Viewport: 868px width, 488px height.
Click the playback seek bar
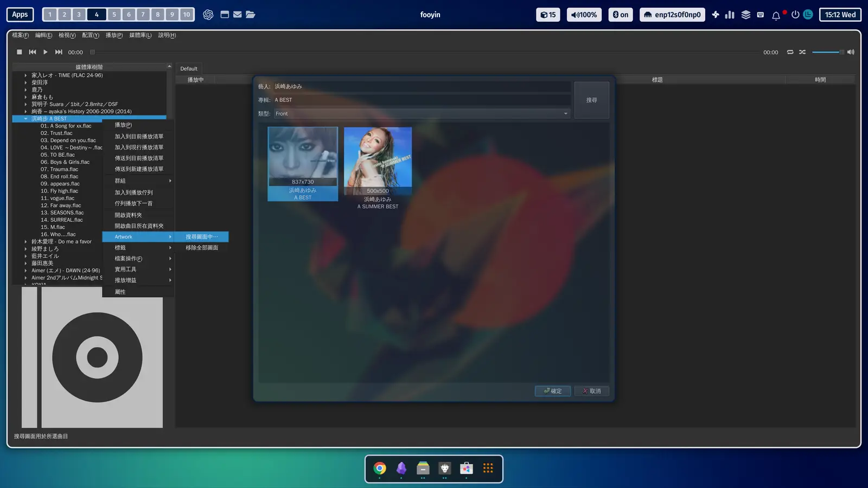click(426, 52)
